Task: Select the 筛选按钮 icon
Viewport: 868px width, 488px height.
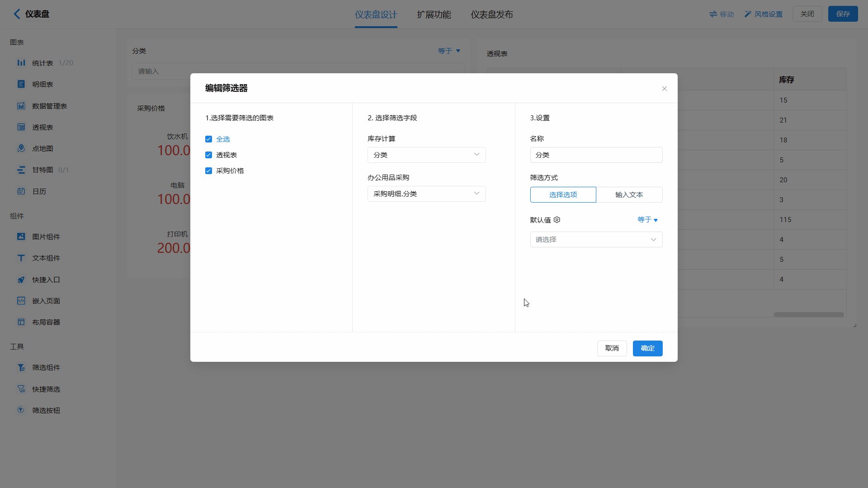Action: tap(21, 410)
